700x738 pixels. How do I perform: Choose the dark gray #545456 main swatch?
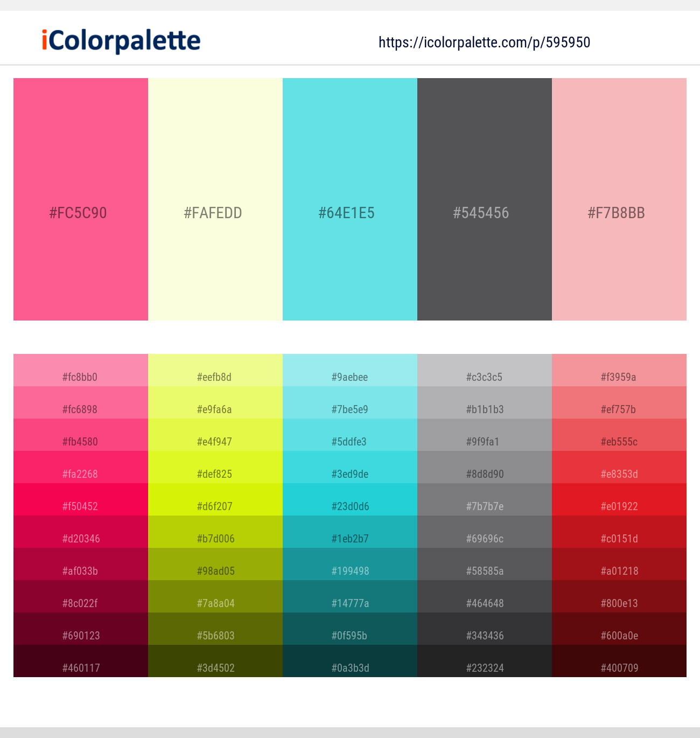point(485,199)
